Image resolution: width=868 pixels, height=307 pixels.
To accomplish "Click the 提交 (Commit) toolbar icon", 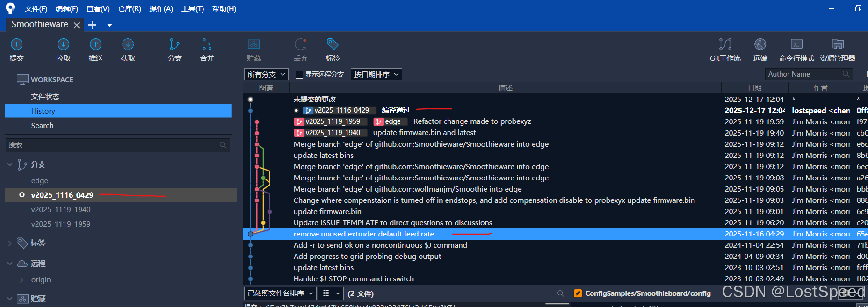I will [17, 44].
